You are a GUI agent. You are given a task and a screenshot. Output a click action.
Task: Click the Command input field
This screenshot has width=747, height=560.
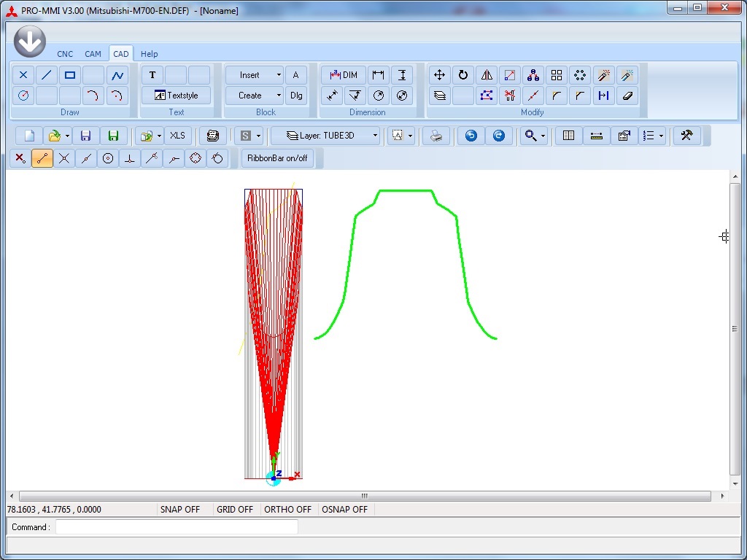(177, 527)
